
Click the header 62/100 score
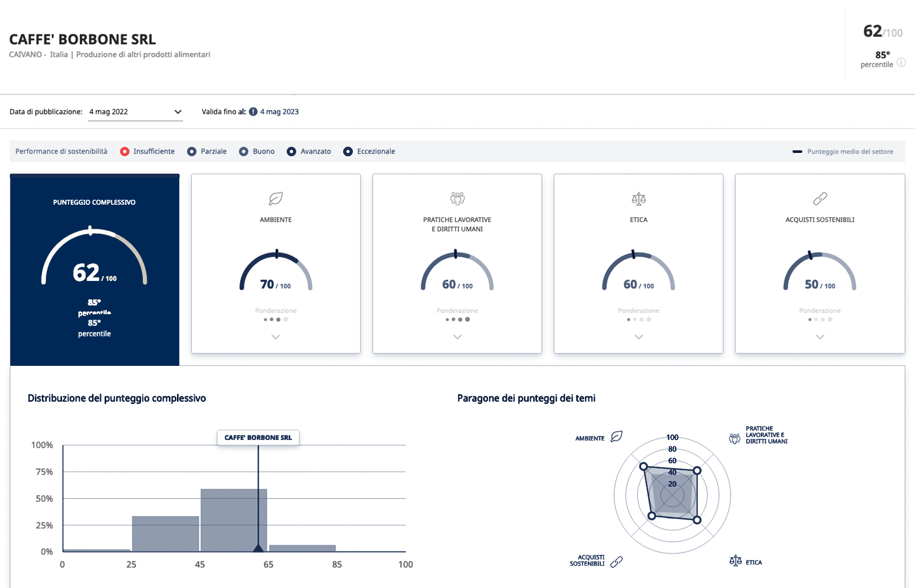883,32
